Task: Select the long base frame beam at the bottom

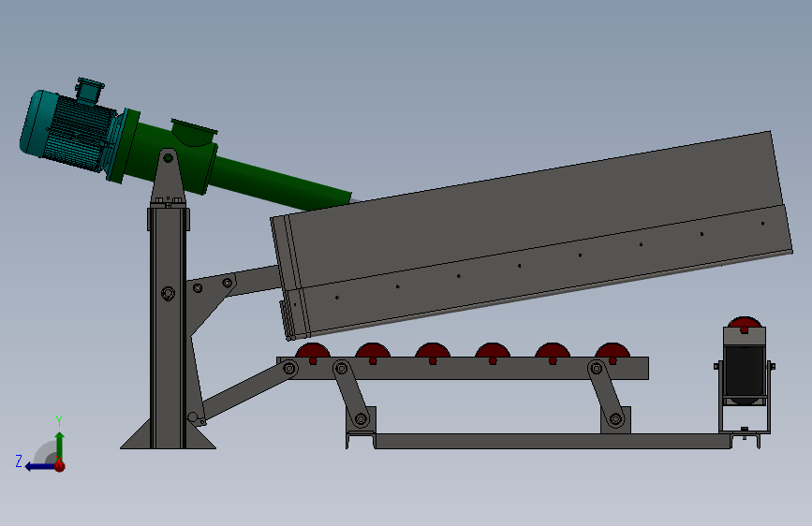Action: pos(553,441)
